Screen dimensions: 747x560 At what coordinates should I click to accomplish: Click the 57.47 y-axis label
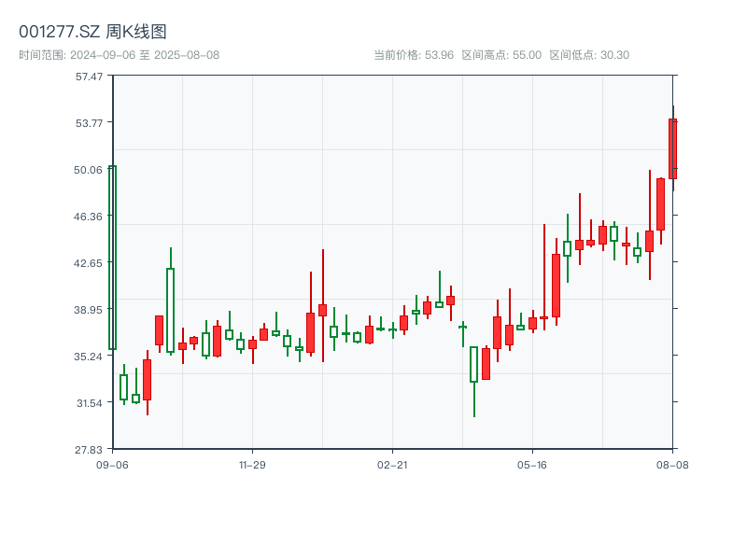coord(90,77)
